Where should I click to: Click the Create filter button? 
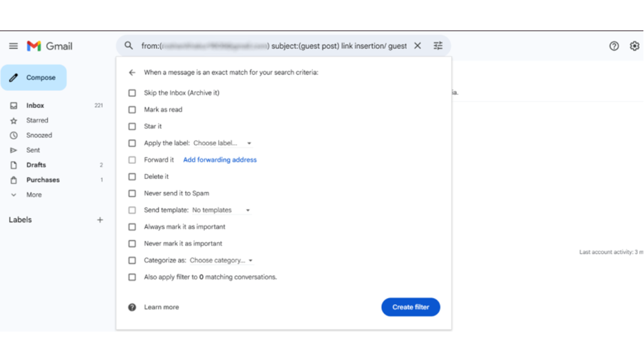point(411,307)
